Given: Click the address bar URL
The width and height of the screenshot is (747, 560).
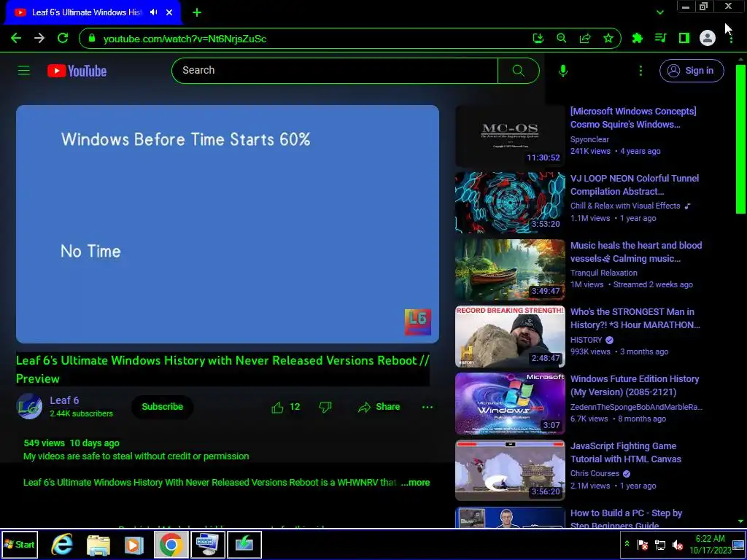Looking at the screenshot, I should (x=185, y=39).
